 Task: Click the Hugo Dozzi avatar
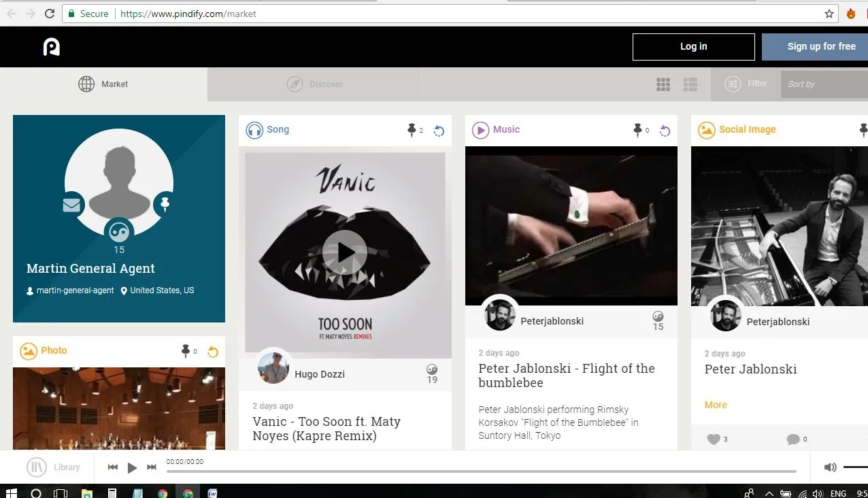point(273,368)
